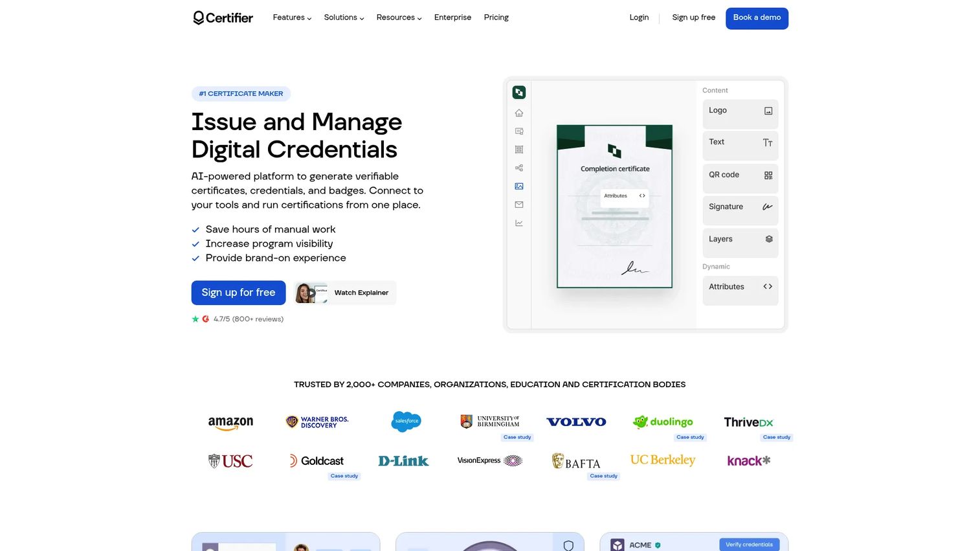980x551 pixels.
Task: Choose the Text tool icon in Content panel
Action: pyautogui.click(x=768, y=142)
